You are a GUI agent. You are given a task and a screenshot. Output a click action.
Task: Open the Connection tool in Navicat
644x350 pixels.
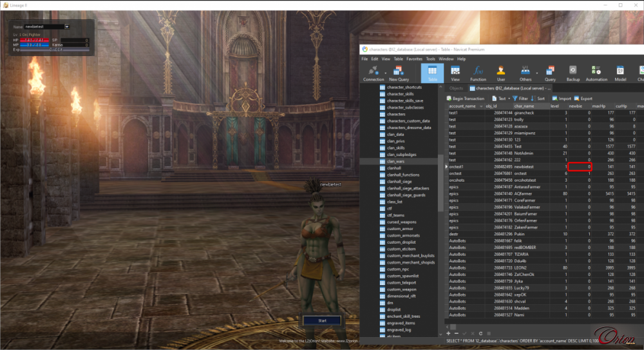tap(373, 73)
